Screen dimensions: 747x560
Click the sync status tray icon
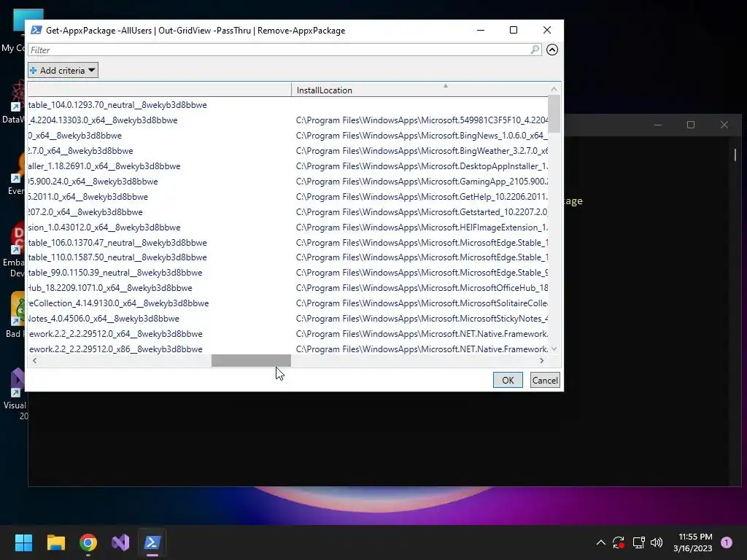pos(619,542)
